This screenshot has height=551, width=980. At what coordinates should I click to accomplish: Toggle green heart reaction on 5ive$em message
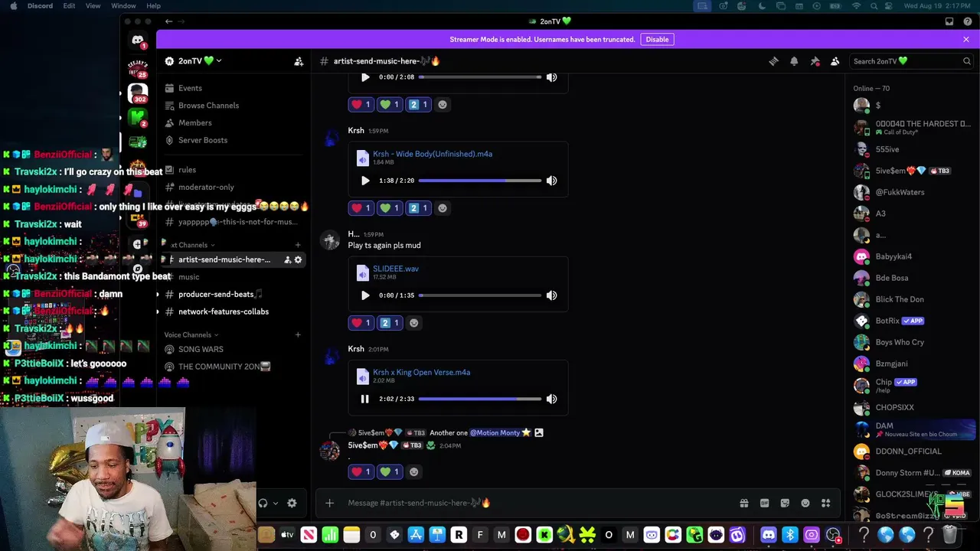coord(389,472)
